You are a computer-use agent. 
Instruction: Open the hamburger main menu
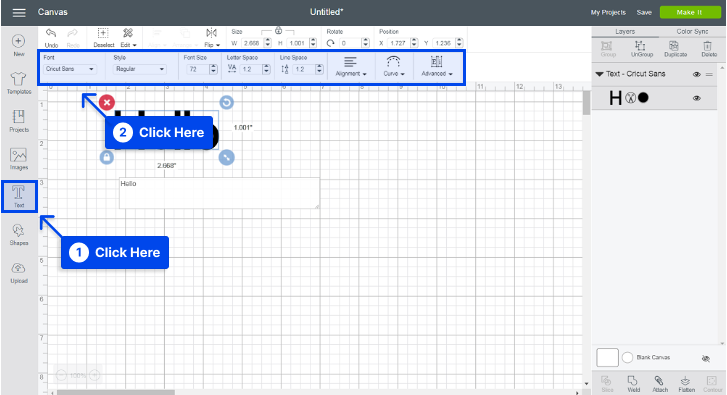pos(19,13)
